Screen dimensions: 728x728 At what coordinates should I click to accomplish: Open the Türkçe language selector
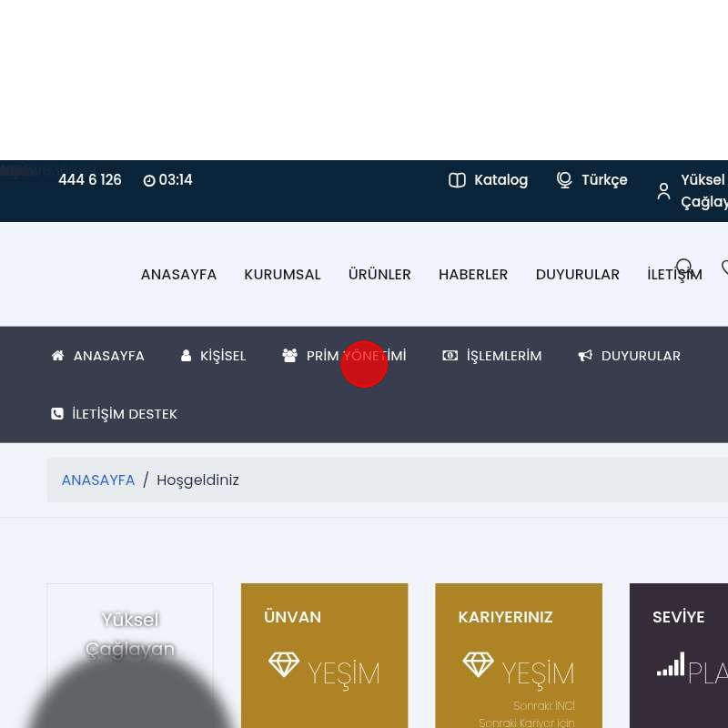click(604, 180)
